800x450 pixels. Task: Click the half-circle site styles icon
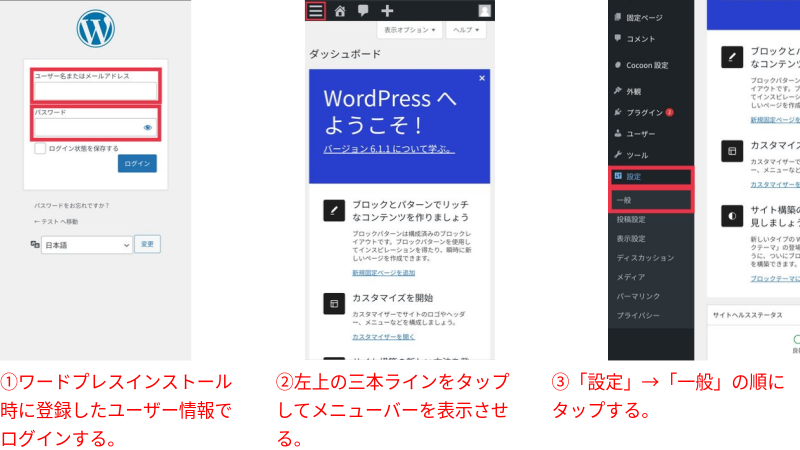tap(732, 216)
